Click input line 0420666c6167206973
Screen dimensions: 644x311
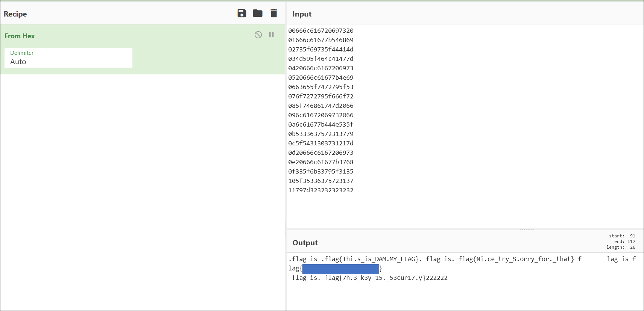[x=321, y=68]
